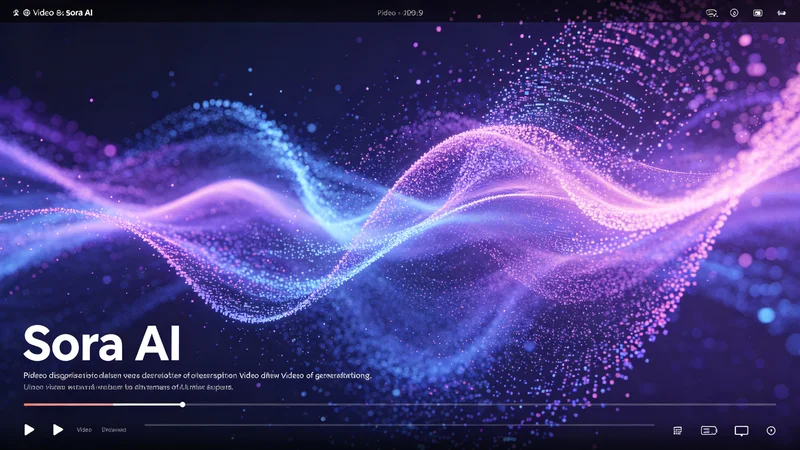800x450 pixels.
Task: Click the chat bubble icon in top bar
Action: [711, 13]
